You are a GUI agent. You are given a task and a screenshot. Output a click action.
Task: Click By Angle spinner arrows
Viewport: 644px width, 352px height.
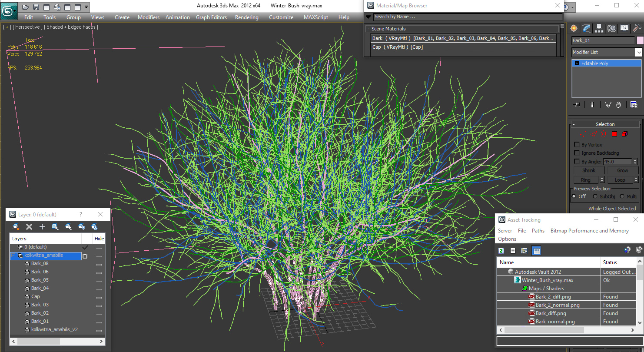tap(635, 162)
